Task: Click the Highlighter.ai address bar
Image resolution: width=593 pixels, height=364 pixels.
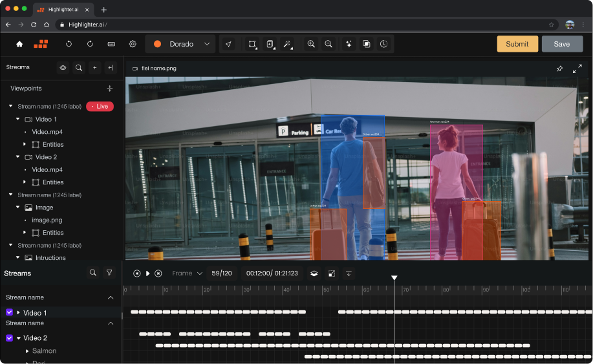Action: (307, 25)
